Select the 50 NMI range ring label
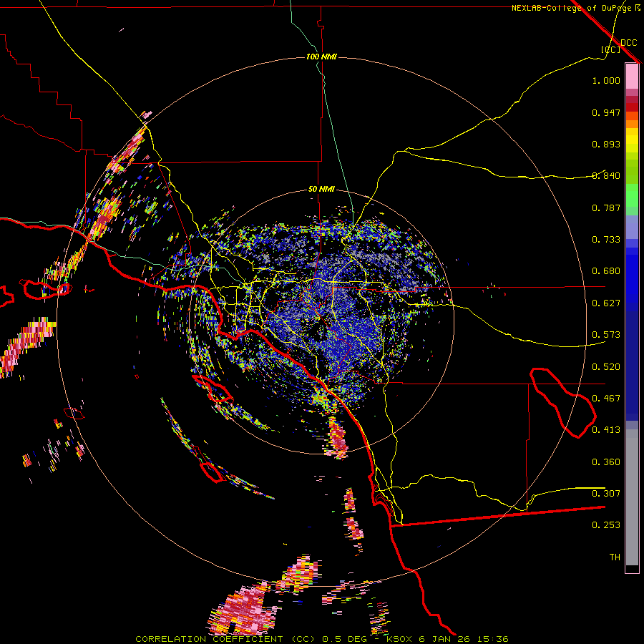Image resolution: width=644 pixels, height=644 pixels. point(321,190)
